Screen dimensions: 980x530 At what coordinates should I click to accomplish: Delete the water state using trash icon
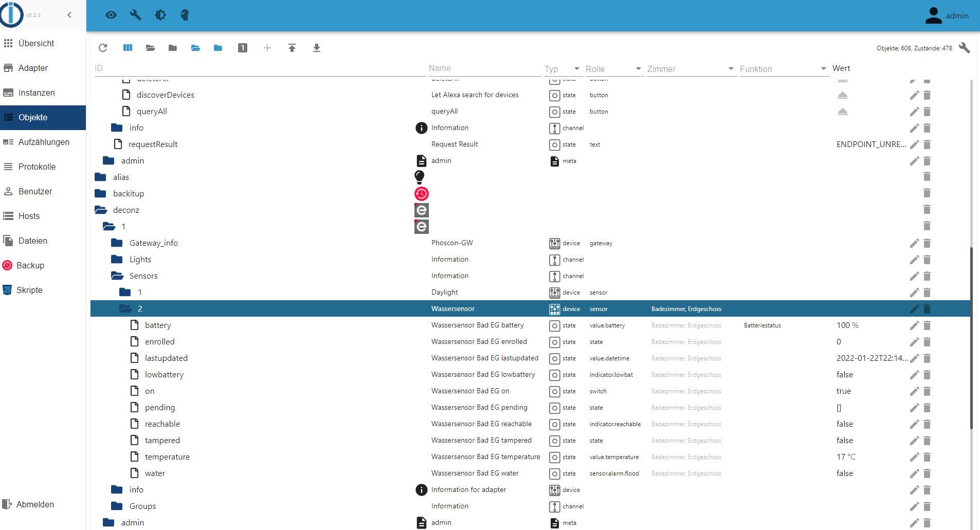coord(927,473)
